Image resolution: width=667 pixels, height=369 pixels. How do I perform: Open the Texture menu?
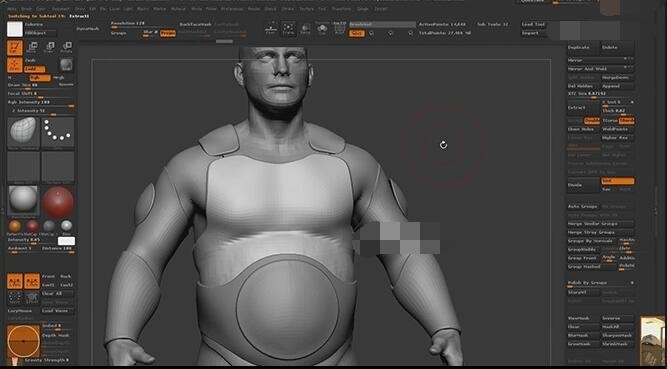pyautogui.click(x=306, y=9)
